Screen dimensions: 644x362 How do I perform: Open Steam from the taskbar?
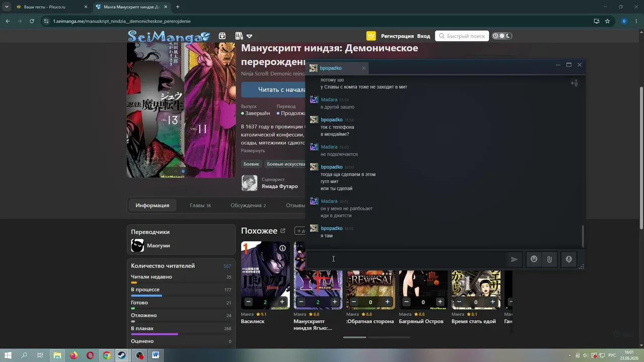point(122,355)
